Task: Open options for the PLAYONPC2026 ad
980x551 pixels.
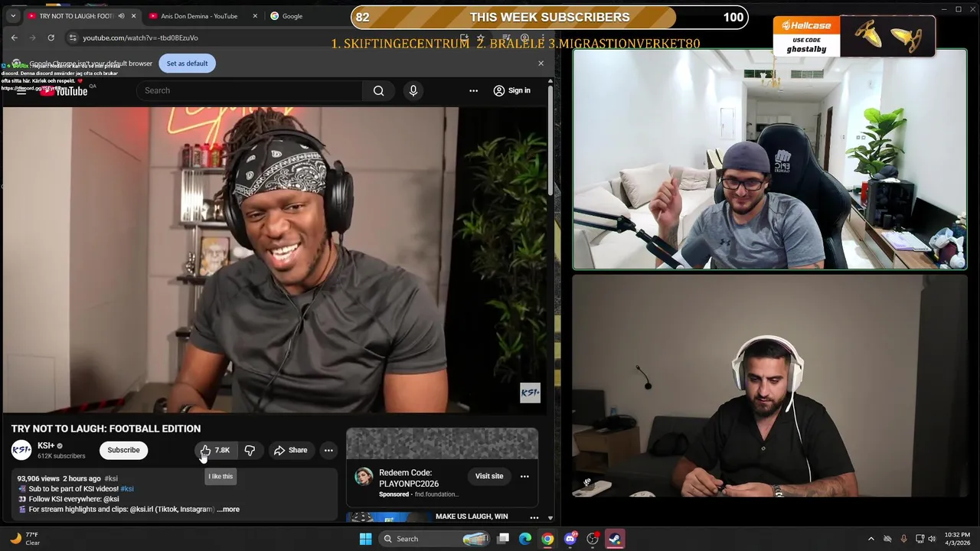Action: click(x=524, y=476)
